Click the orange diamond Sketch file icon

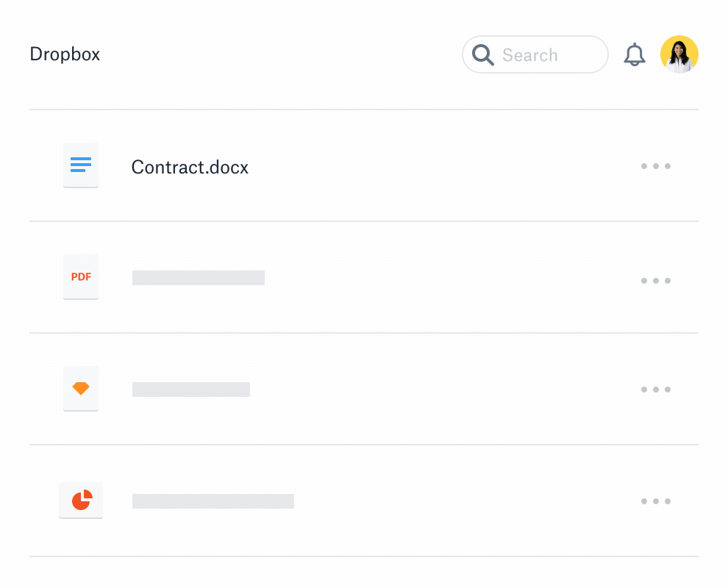(81, 389)
